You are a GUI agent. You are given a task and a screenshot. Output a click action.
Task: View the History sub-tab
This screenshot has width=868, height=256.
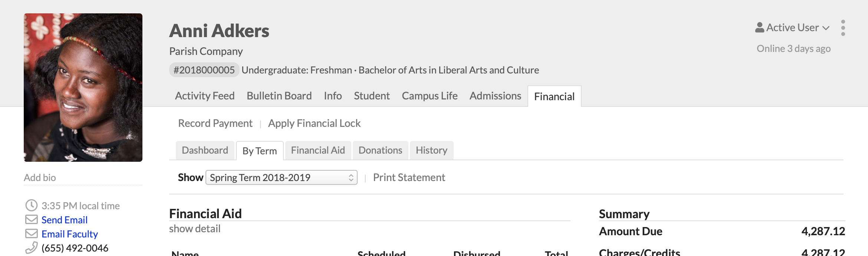[x=431, y=150]
